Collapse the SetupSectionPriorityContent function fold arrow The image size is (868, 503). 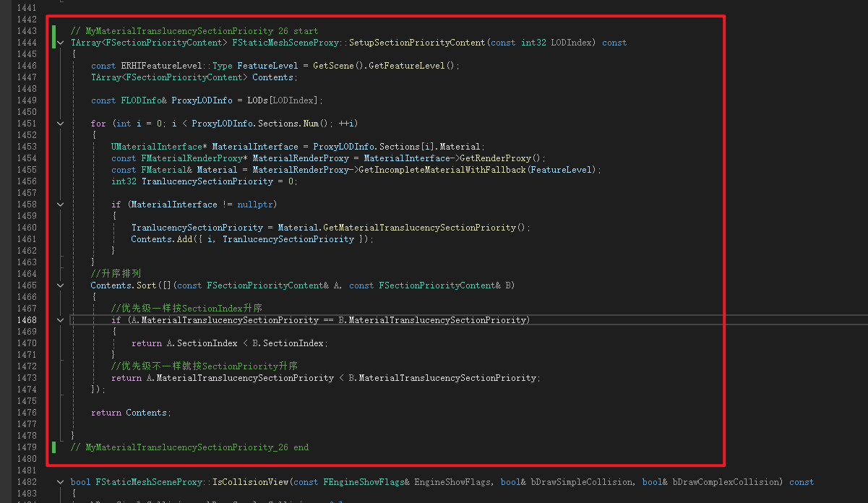pos(61,43)
